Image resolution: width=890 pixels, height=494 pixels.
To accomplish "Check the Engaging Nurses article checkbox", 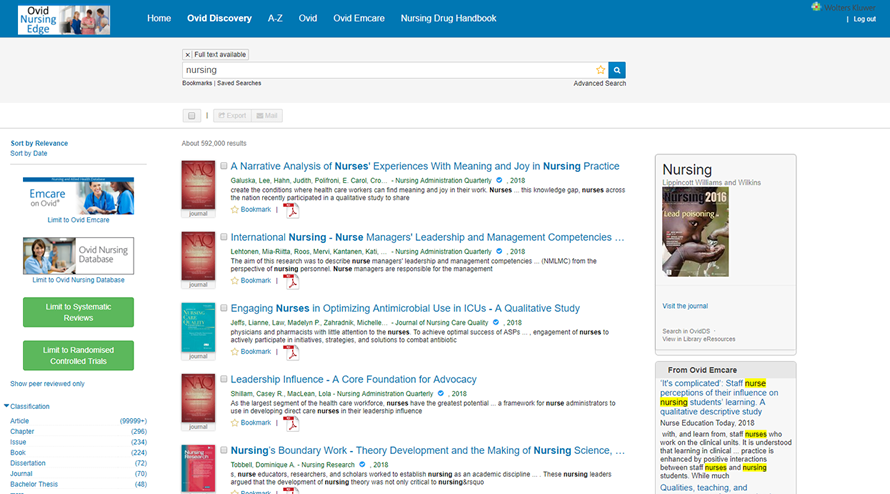I will coord(224,308).
